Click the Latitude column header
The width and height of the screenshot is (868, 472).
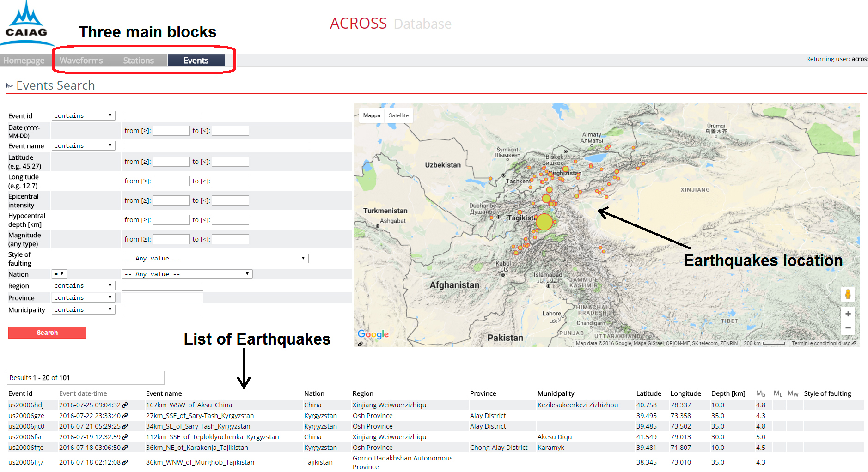(x=649, y=393)
